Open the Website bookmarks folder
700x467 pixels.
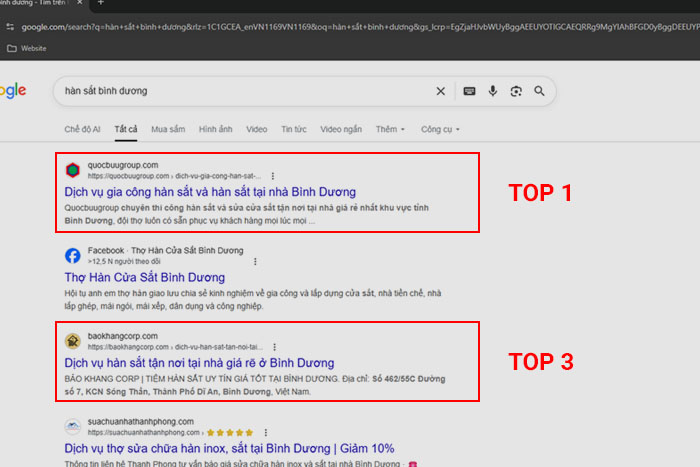click(27, 48)
